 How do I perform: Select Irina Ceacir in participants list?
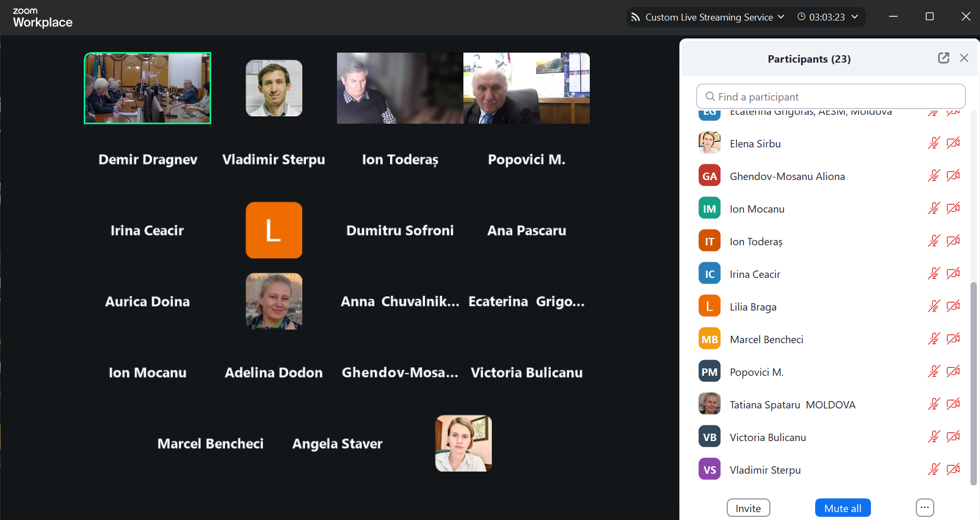(755, 274)
